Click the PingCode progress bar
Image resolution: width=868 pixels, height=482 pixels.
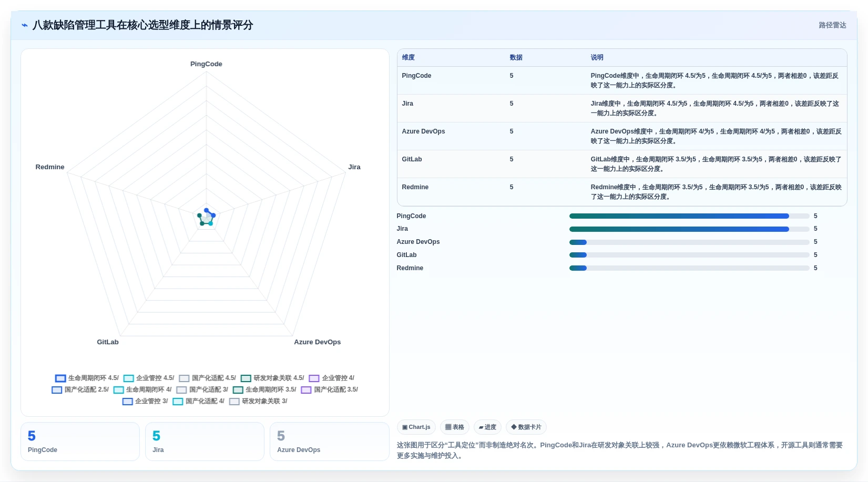coord(689,216)
